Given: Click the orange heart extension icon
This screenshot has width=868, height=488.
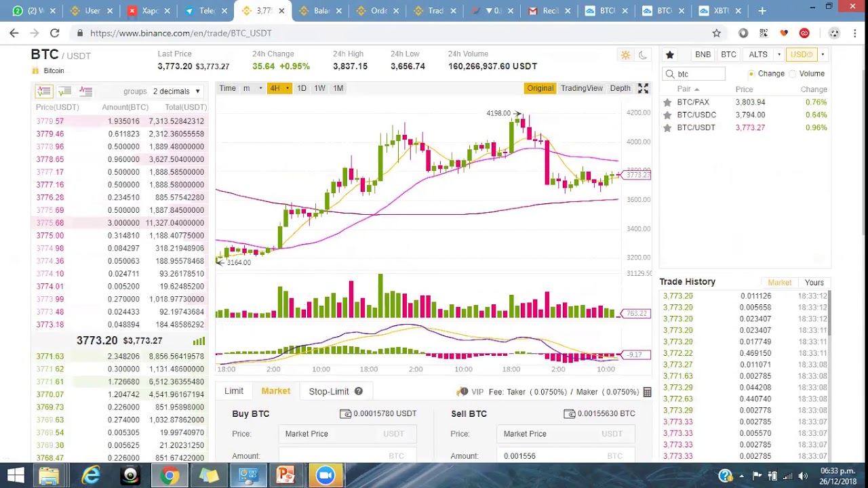Looking at the screenshot, I should pos(784,33).
